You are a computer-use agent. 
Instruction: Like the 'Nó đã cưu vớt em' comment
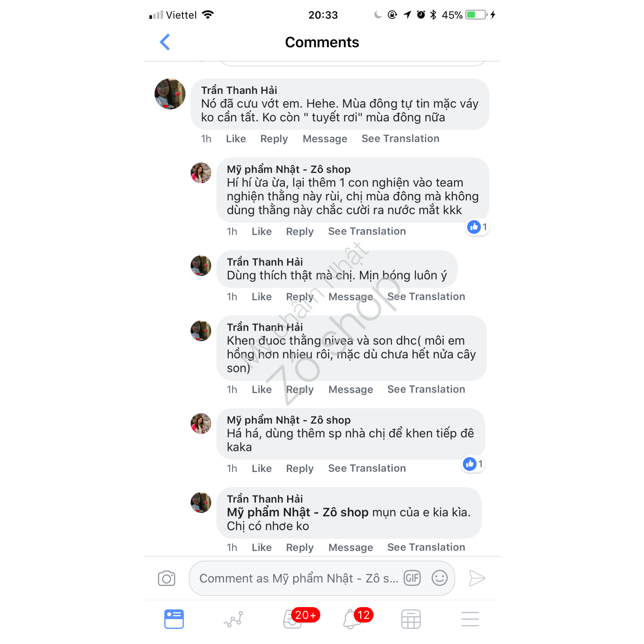point(236,139)
